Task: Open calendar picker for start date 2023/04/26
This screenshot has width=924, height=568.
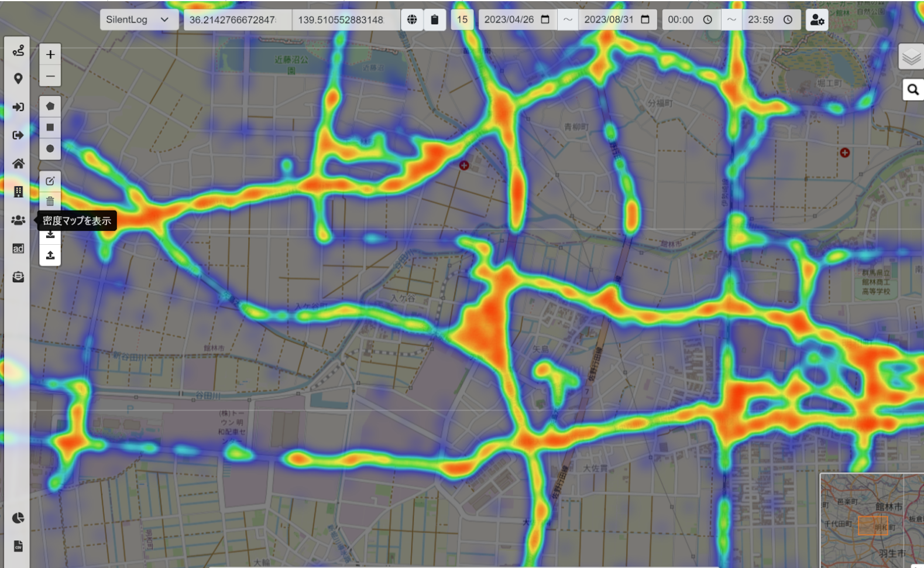Action: point(545,19)
